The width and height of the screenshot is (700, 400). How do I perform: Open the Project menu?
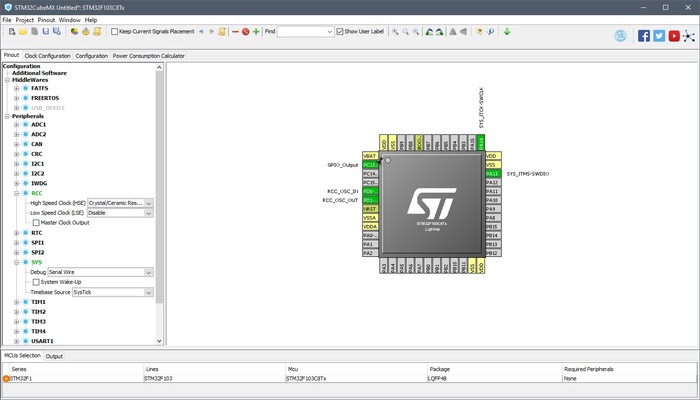[25, 20]
